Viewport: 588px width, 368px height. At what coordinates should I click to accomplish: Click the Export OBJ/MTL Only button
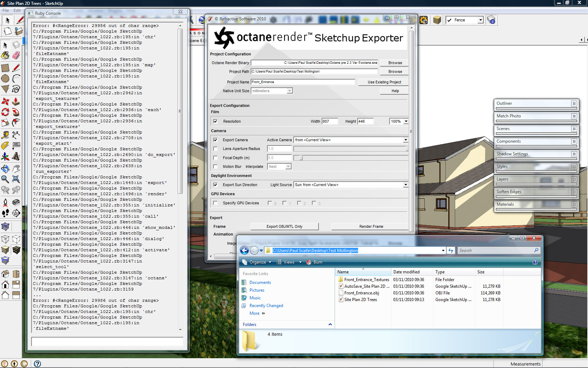click(x=285, y=226)
